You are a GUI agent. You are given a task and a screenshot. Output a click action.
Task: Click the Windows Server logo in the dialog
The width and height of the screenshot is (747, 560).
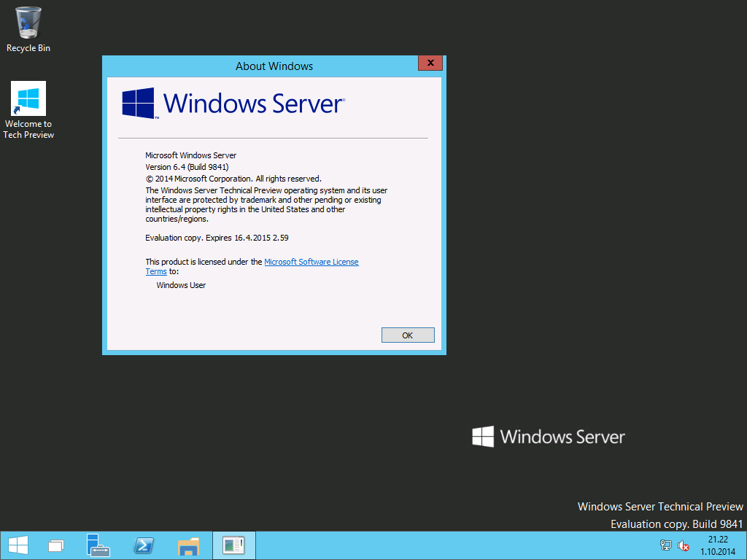(139, 104)
